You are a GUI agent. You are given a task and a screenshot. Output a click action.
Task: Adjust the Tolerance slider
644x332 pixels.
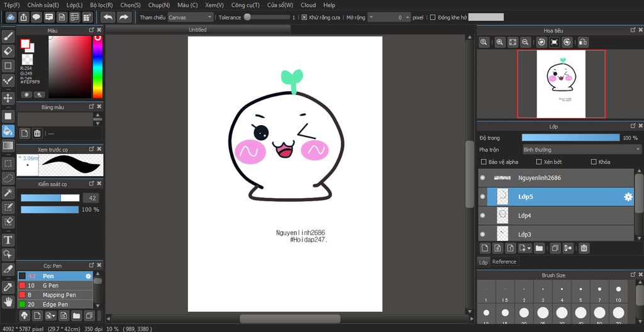(x=267, y=17)
